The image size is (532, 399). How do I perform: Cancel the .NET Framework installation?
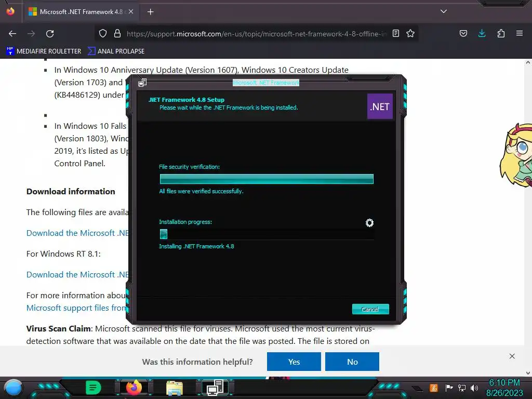click(370, 309)
